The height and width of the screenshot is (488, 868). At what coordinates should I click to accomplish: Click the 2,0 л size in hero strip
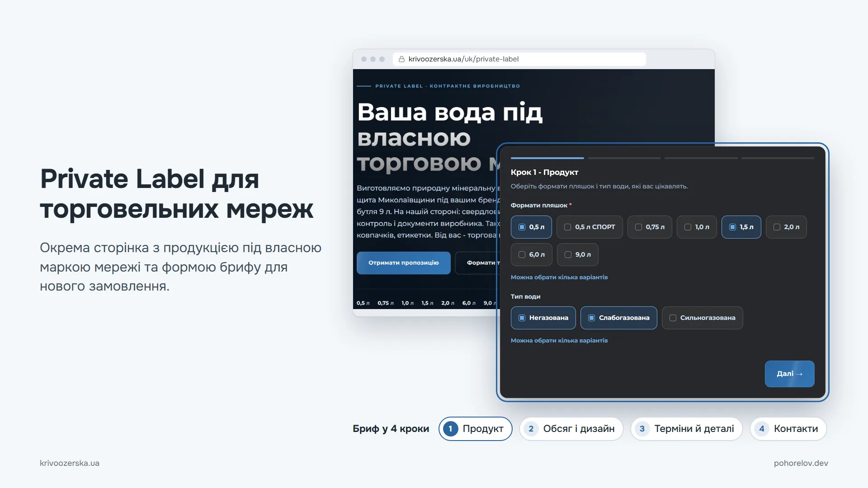tap(448, 303)
